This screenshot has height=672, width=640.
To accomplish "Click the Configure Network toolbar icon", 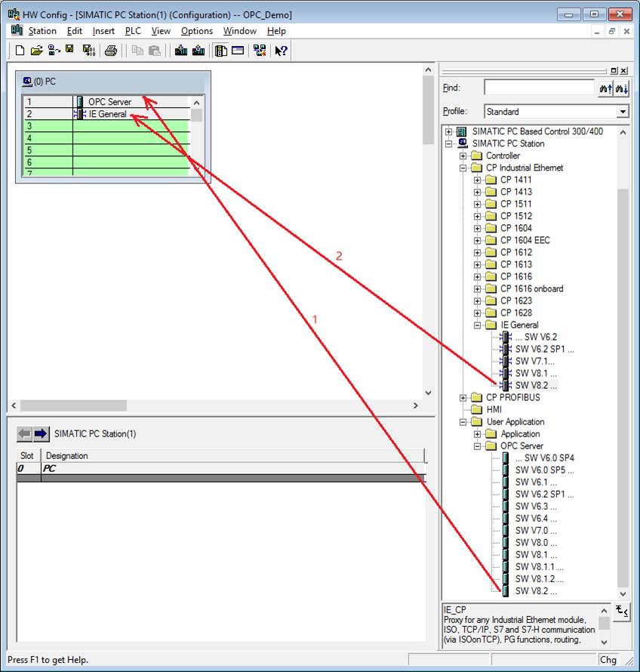I will point(260,51).
